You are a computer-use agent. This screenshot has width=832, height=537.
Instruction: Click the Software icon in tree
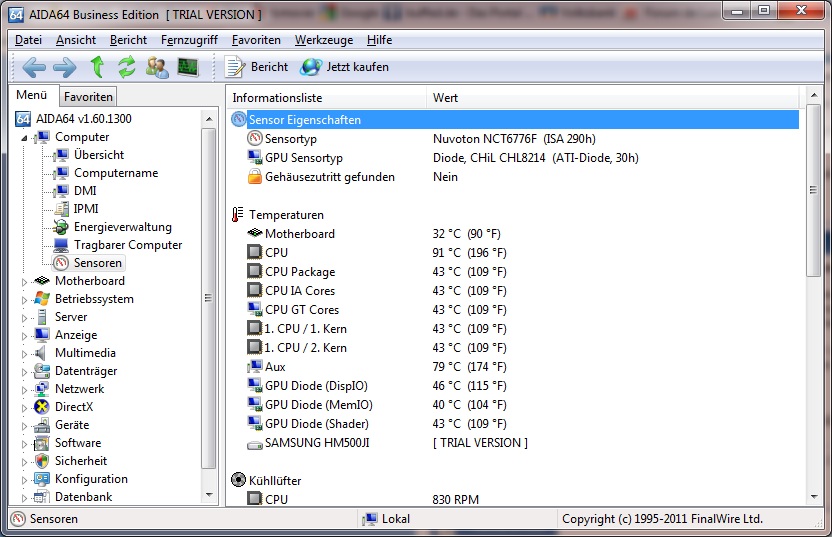pos(42,443)
